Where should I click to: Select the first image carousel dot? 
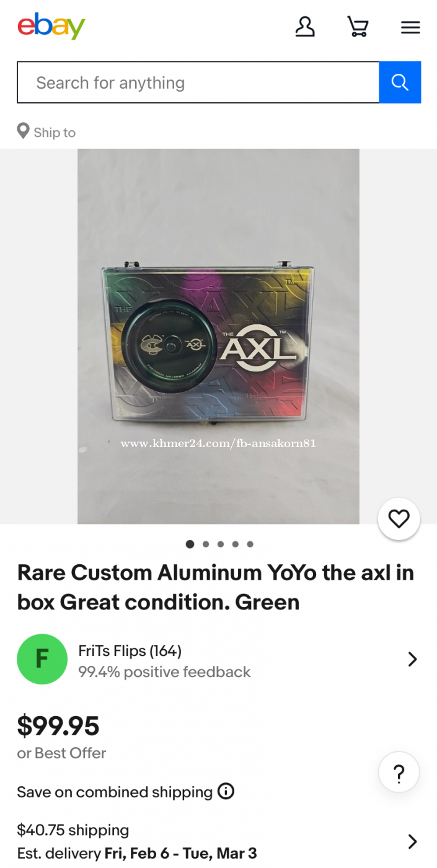click(x=190, y=544)
